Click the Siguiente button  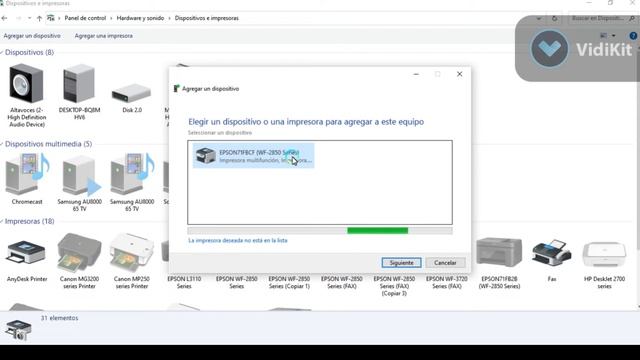(402, 262)
